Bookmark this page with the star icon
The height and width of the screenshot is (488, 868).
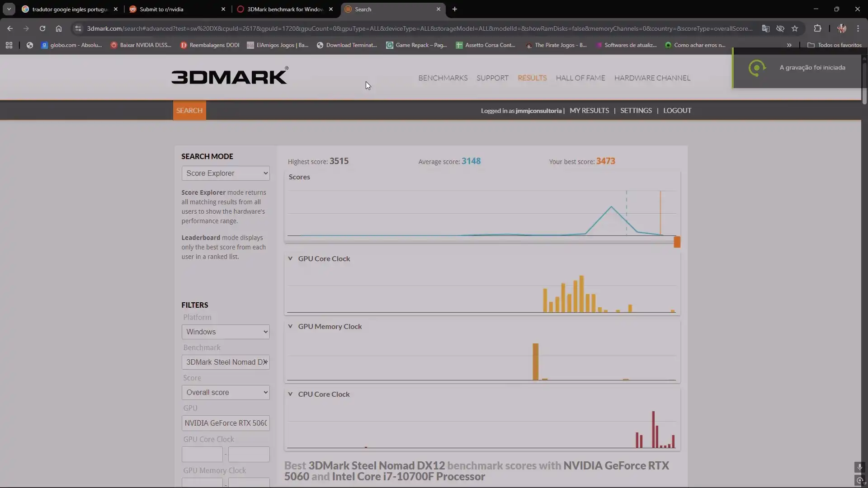pyautogui.click(x=795, y=28)
